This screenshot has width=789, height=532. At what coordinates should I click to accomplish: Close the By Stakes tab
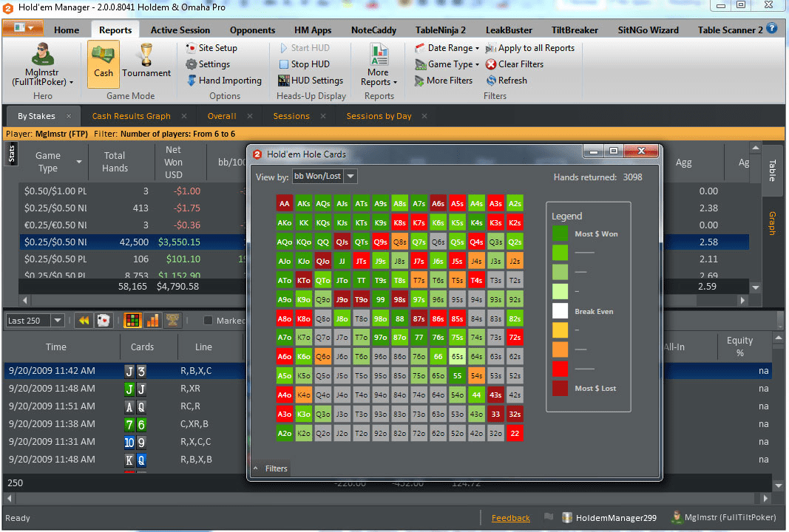tap(69, 116)
